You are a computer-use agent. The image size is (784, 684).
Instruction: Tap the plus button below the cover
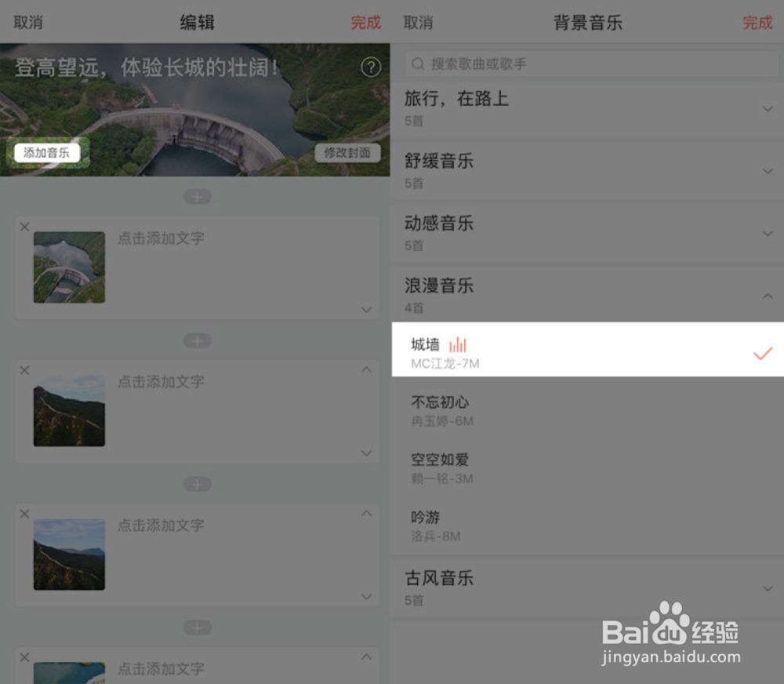(x=197, y=197)
